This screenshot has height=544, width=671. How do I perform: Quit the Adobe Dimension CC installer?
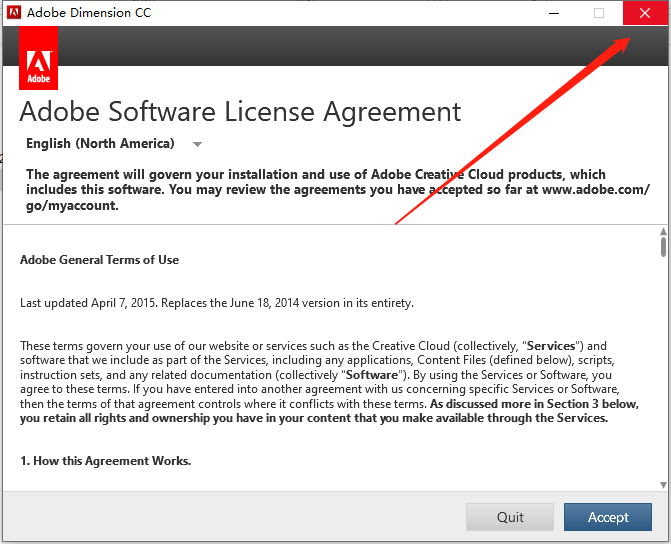point(510,517)
